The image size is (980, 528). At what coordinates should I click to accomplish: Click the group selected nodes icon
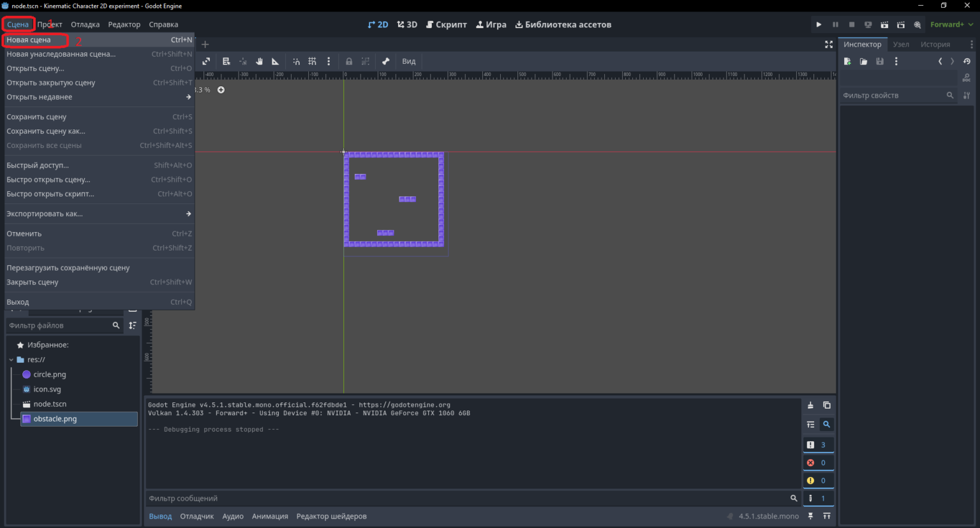point(366,61)
